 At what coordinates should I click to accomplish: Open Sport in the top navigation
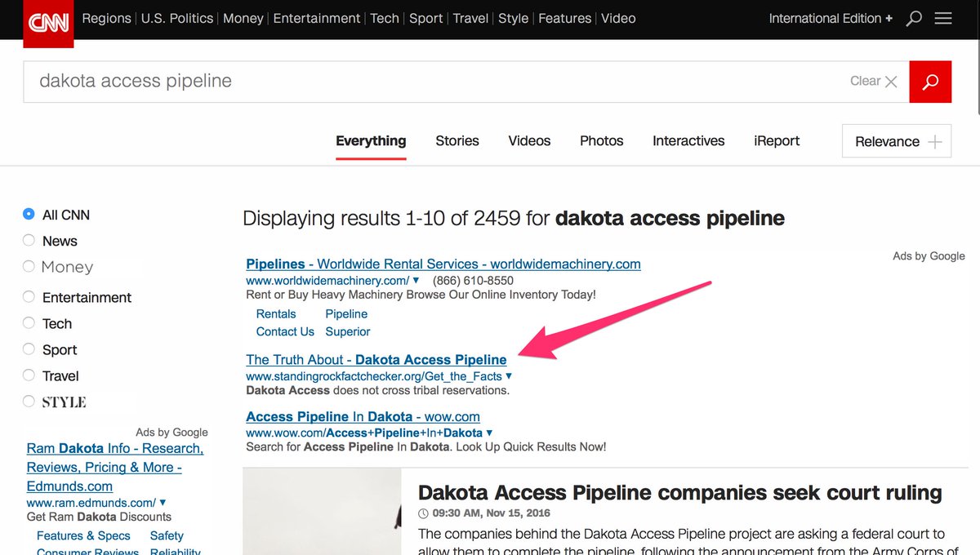425,18
